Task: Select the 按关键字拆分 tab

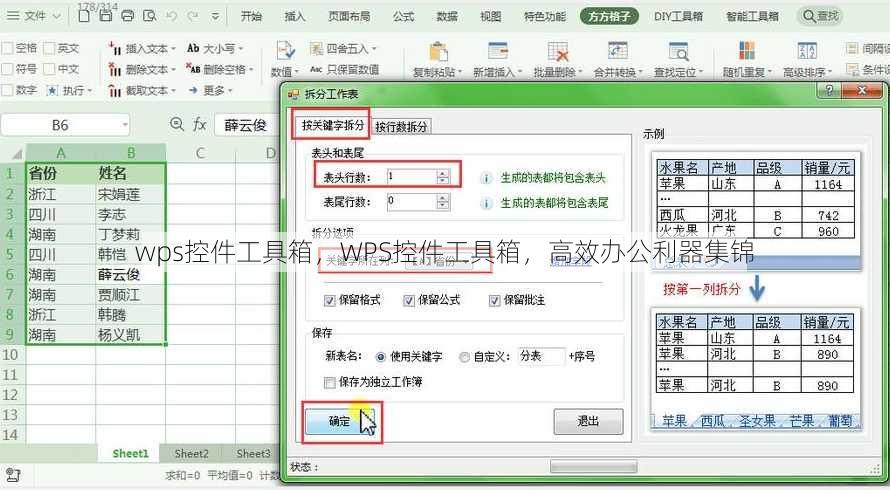Action: (x=333, y=125)
